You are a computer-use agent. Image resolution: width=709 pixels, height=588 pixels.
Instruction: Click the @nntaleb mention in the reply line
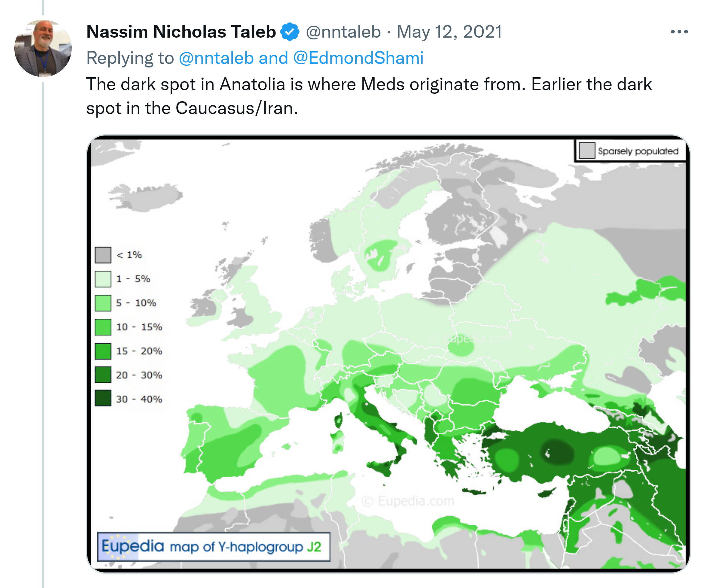click(216, 58)
